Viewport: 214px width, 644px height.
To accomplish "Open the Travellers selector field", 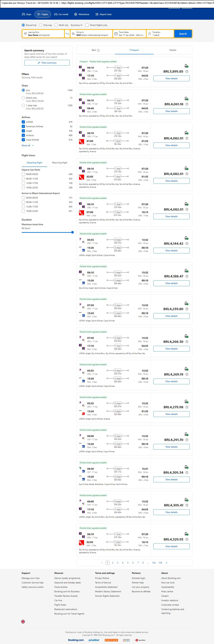I will click(160, 34).
